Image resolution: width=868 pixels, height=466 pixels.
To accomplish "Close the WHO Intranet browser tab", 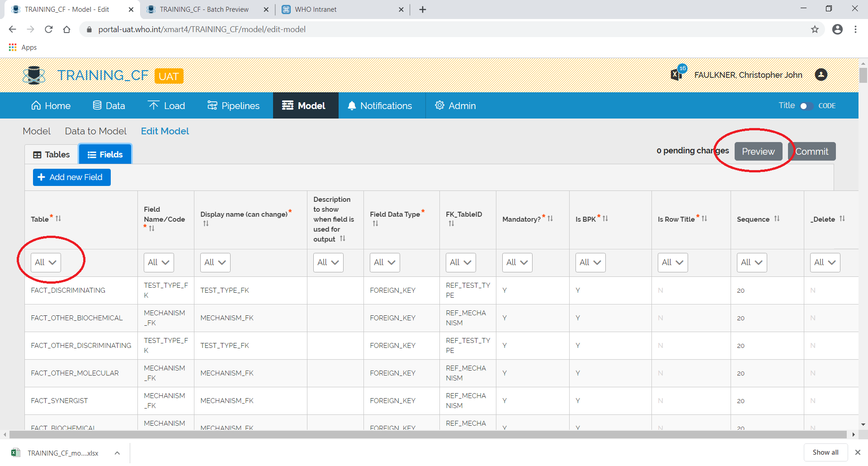I will click(401, 10).
